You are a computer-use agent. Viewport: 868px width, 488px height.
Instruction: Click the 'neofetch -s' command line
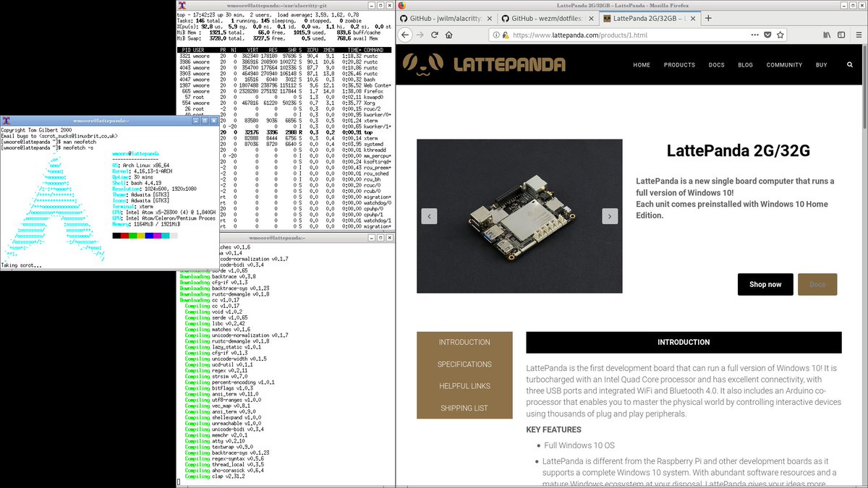[47, 147]
